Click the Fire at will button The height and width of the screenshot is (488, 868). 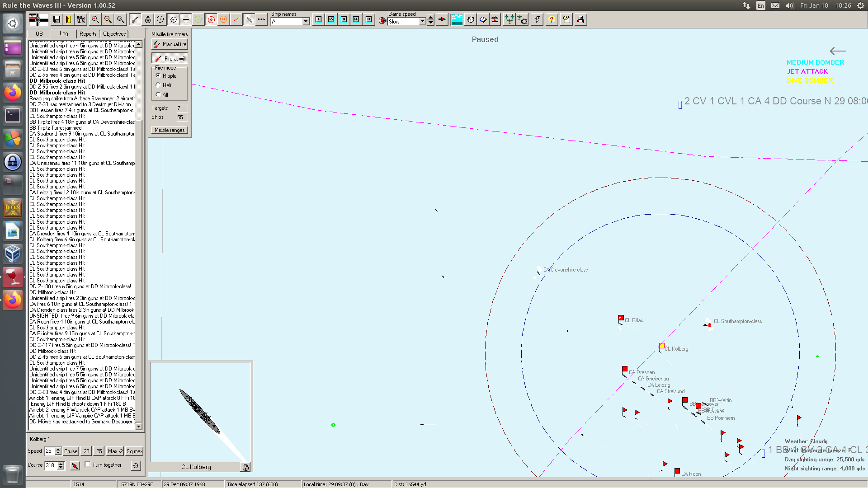[170, 59]
